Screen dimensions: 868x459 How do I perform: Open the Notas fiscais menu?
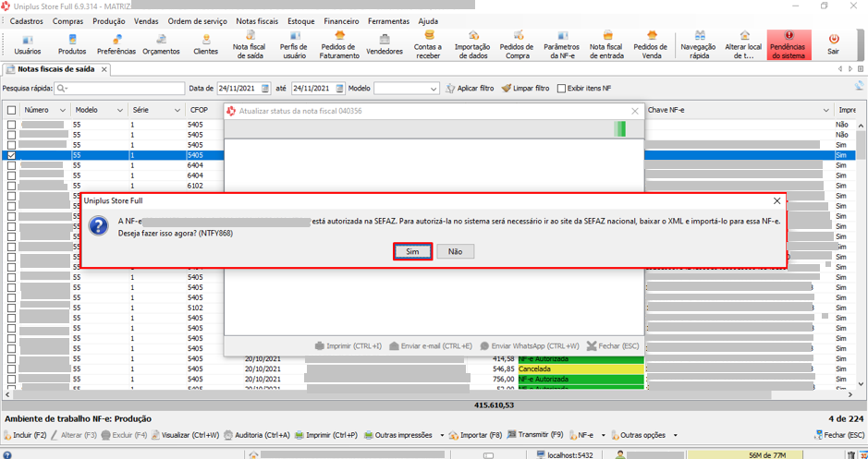click(257, 21)
